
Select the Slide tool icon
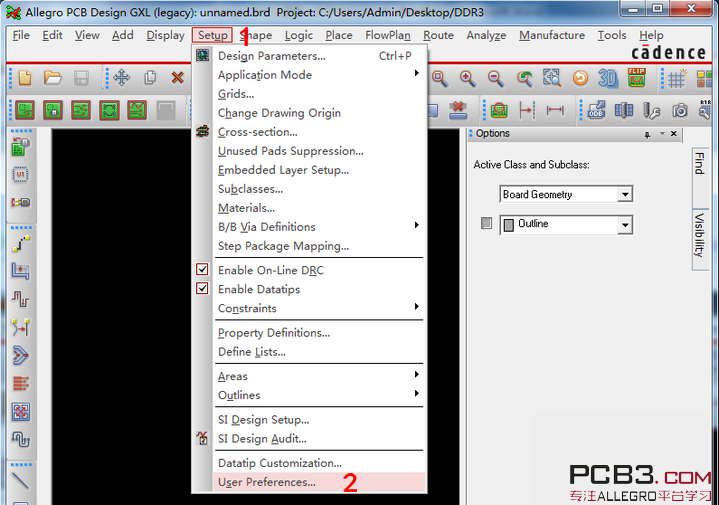(x=21, y=271)
